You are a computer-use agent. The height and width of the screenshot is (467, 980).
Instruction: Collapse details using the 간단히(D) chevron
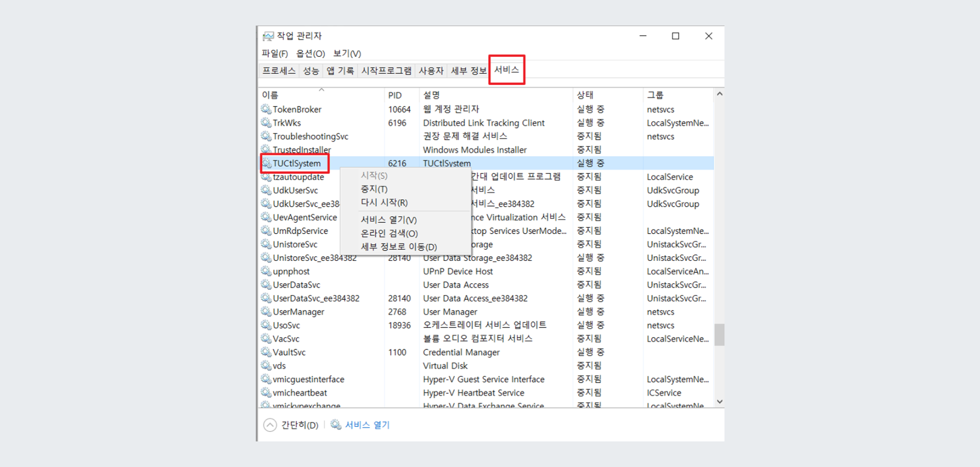coord(270,425)
